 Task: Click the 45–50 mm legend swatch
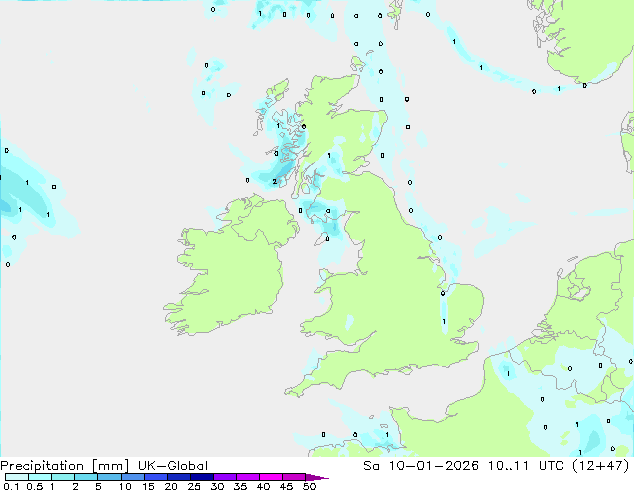(x=294, y=477)
